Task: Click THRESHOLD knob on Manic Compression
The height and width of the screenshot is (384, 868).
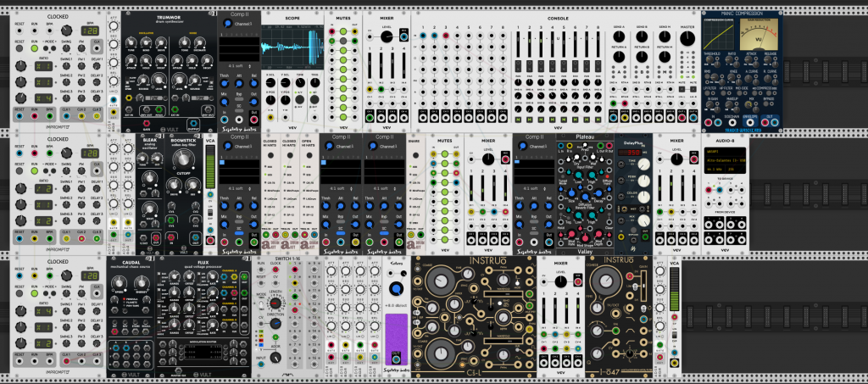Action: [711, 61]
